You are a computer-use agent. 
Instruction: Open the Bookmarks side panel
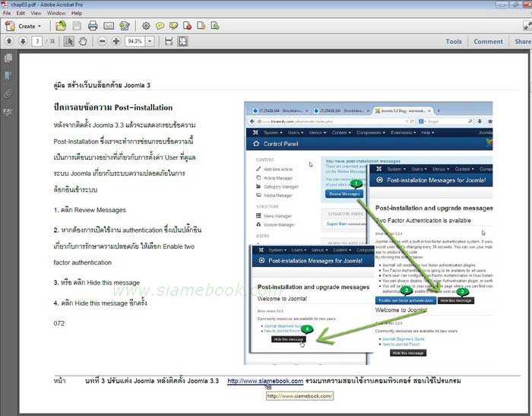8,75
